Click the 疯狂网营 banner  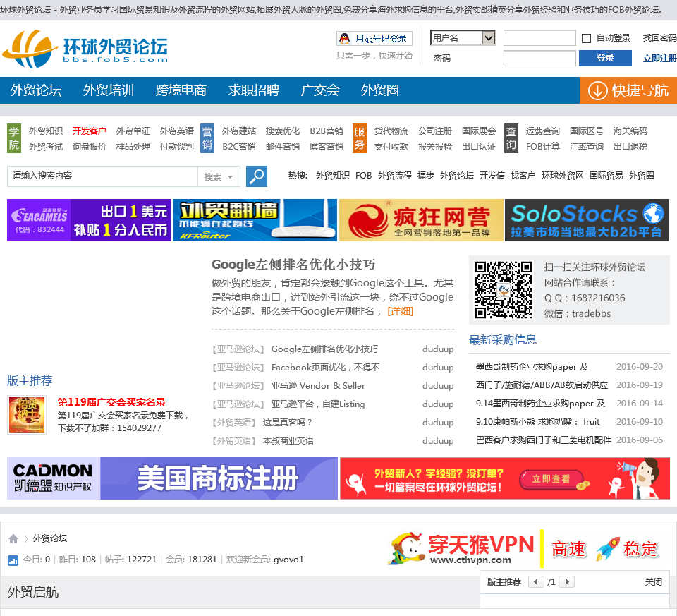point(421,220)
